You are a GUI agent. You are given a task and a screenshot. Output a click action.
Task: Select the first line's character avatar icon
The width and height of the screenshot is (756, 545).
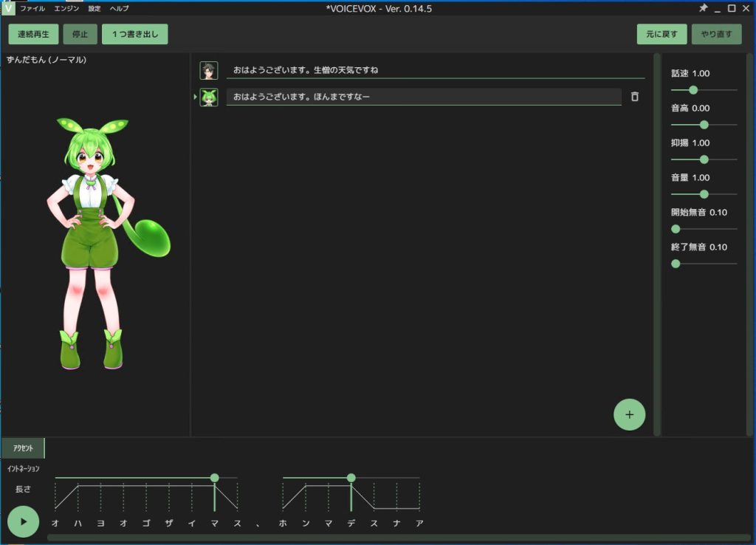[x=209, y=70]
